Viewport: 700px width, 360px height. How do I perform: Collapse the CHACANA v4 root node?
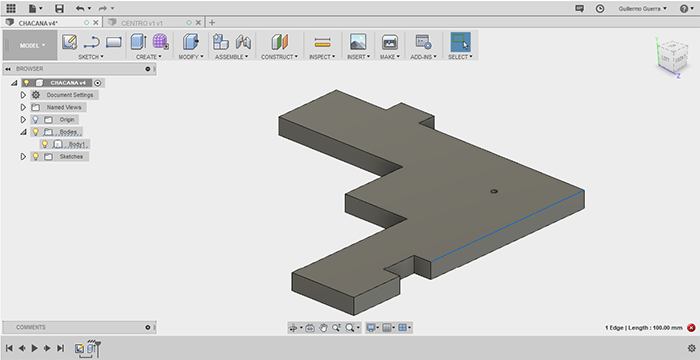coord(14,83)
